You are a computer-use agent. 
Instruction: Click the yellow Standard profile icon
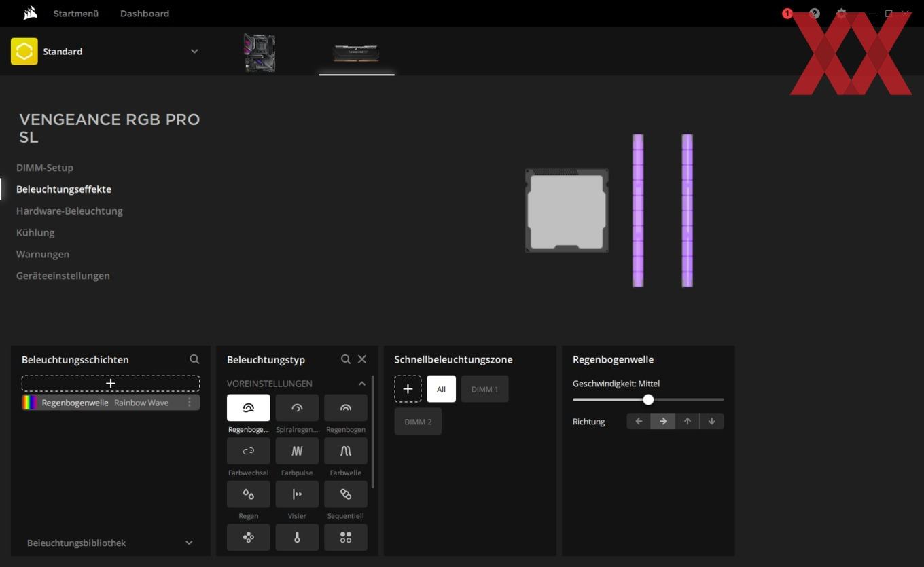pyautogui.click(x=24, y=52)
